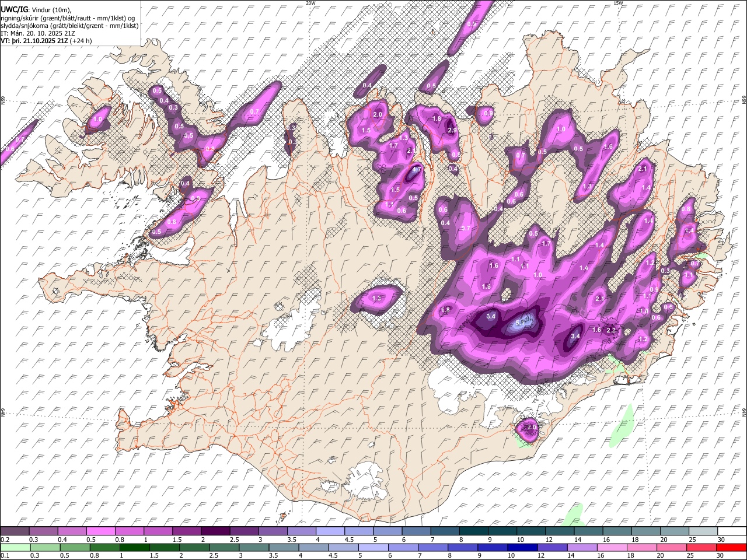Pick the light lavender swatch between 4 and 4.5 in the purple row
The image size is (747, 560).
pos(330,531)
